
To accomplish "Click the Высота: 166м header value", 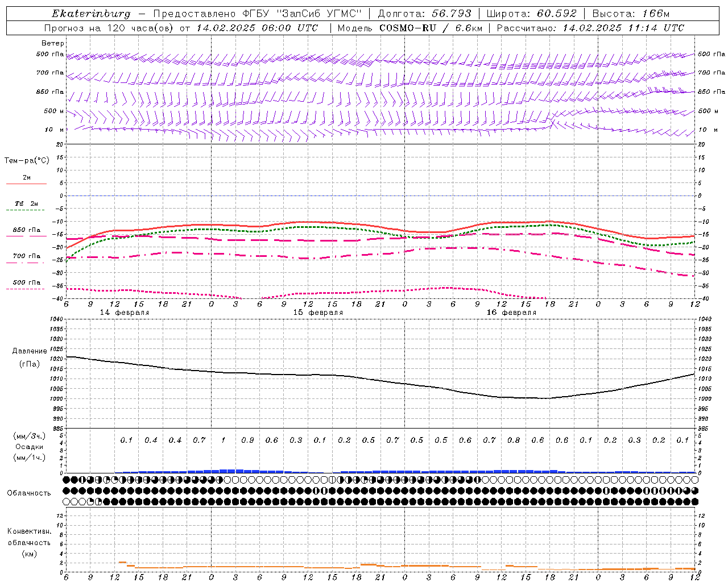I will coord(631,14).
